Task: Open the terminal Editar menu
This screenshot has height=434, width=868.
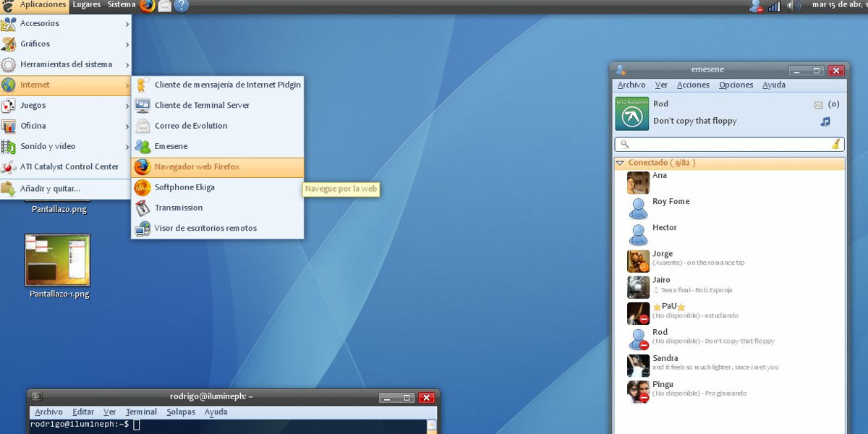Action: 83,412
